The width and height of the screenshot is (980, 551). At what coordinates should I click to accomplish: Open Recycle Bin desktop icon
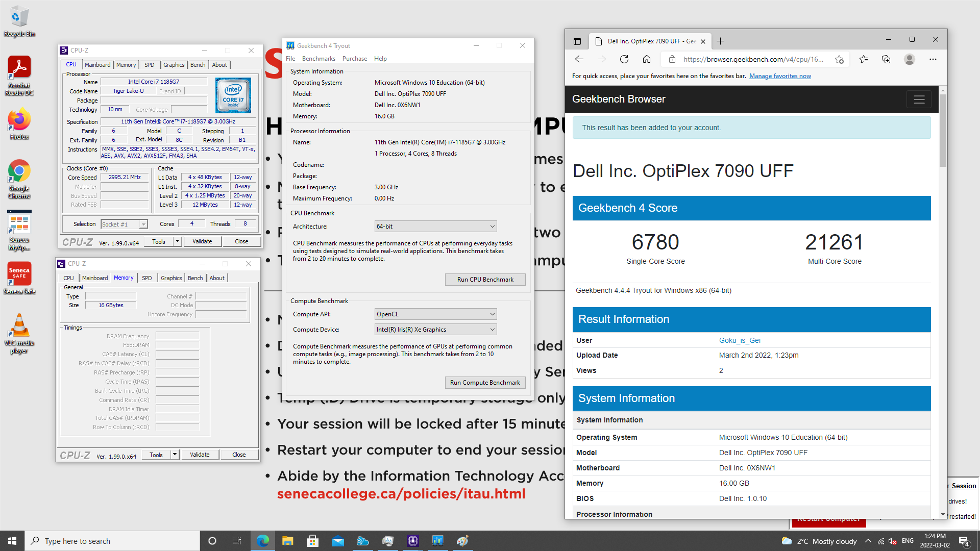[x=19, y=21]
